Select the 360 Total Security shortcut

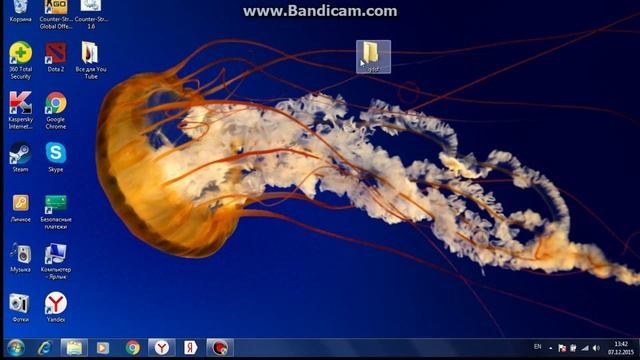pyautogui.click(x=20, y=60)
